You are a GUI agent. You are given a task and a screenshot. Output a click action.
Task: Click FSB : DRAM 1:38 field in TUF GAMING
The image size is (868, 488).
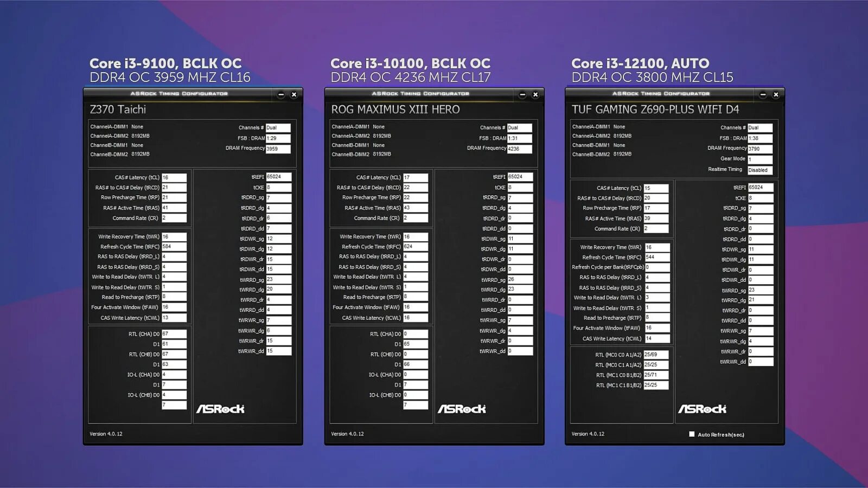pos(760,138)
